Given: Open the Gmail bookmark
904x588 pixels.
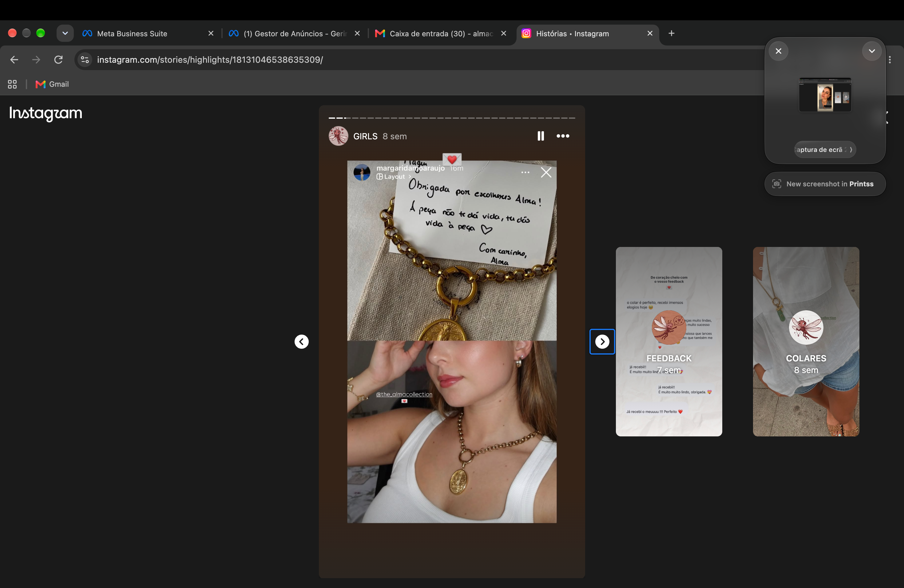Looking at the screenshot, I should point(52,84).
